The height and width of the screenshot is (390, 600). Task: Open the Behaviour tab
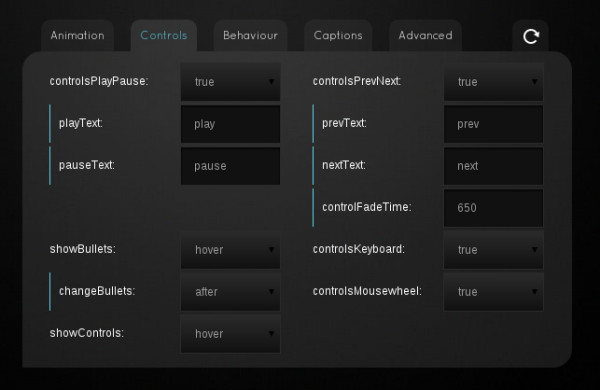(x=250, y=36)
